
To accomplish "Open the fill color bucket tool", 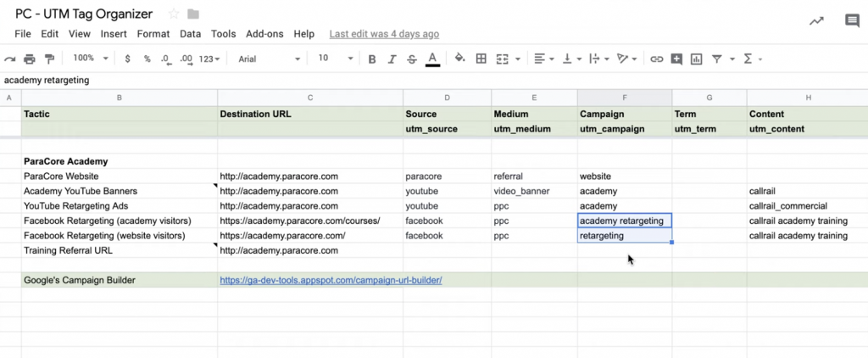I will point(459,59).
